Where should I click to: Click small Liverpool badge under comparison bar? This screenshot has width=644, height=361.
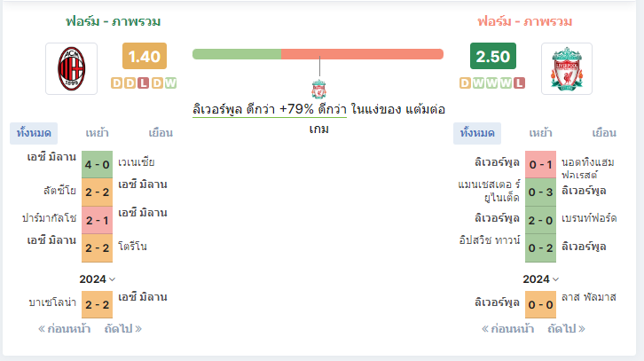point(318,90)
